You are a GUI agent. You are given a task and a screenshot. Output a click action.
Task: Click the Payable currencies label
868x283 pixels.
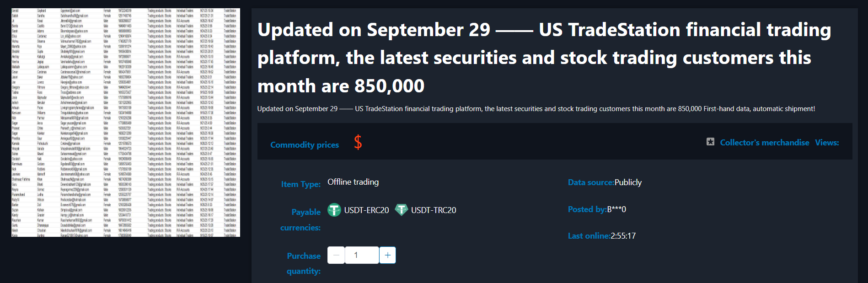tap(301, 219)
